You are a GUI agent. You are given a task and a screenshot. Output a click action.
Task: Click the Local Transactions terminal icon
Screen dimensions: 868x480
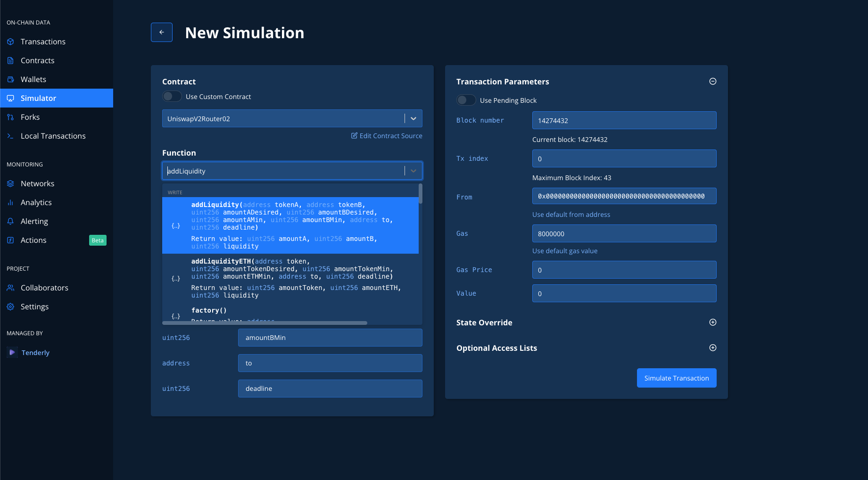coord(10,136)
